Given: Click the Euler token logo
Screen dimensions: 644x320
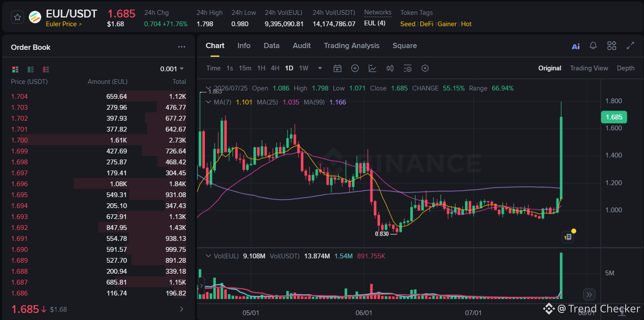Looking at the screenshot, I should click(35, 17).
